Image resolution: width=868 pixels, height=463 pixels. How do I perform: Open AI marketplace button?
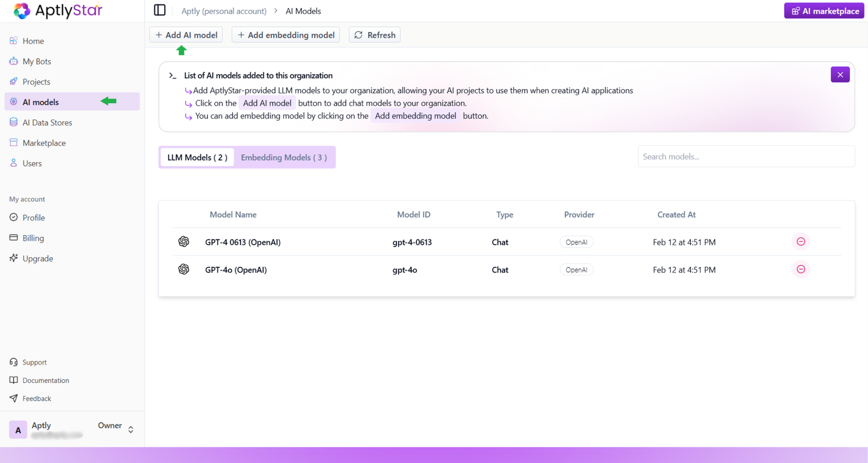point(824,11)
